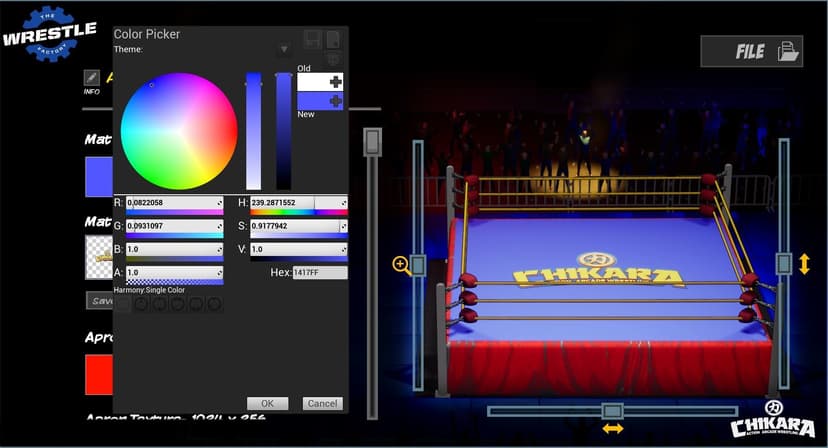
Task: Click the H field expand handle
Action: coord(344,203)
